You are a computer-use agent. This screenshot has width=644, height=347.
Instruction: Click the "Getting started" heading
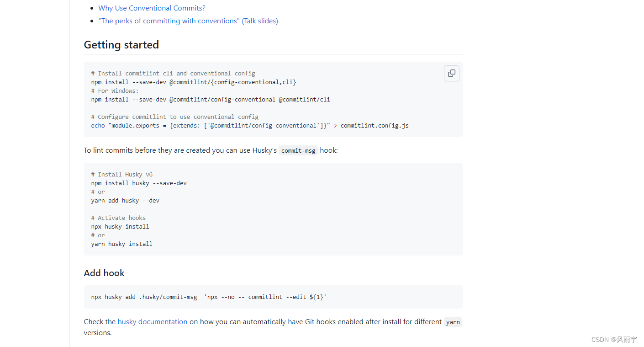point(121,44)
